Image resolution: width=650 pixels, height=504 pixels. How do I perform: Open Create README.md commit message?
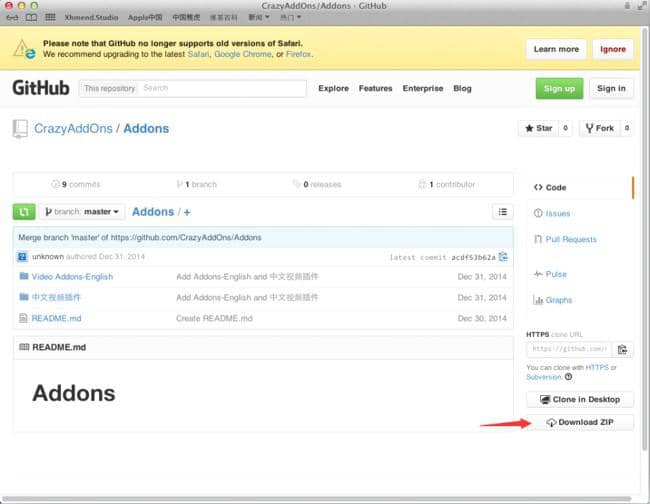pos(214,318)
